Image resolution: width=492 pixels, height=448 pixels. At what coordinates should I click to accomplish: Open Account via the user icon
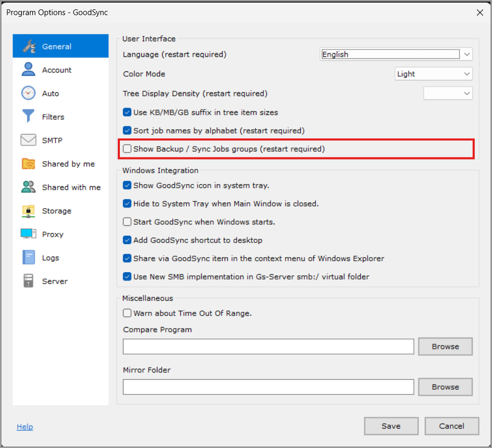[28, 69]
